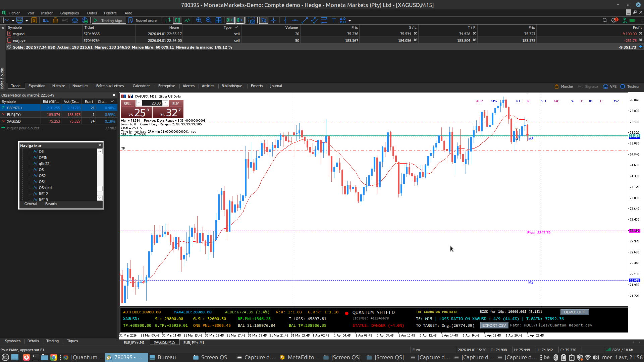The image size is (644, 362).
Task: Switch chart to line mode
Action: 187,20
